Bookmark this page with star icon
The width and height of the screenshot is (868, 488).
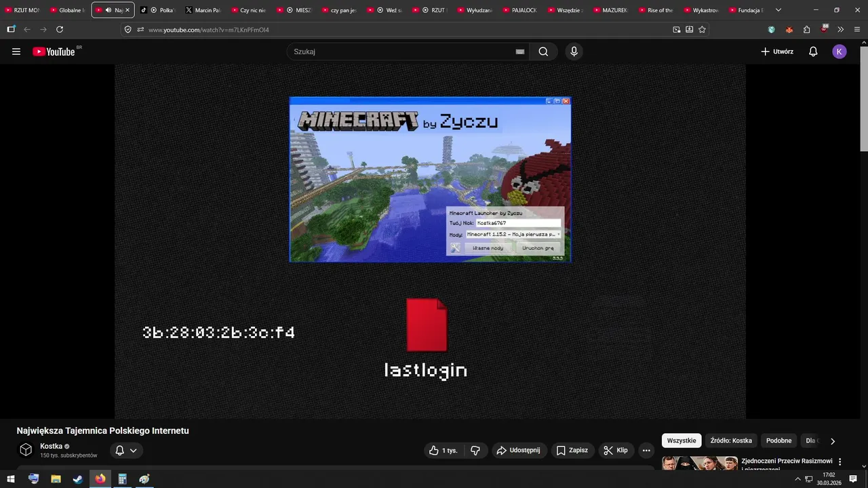702,30
